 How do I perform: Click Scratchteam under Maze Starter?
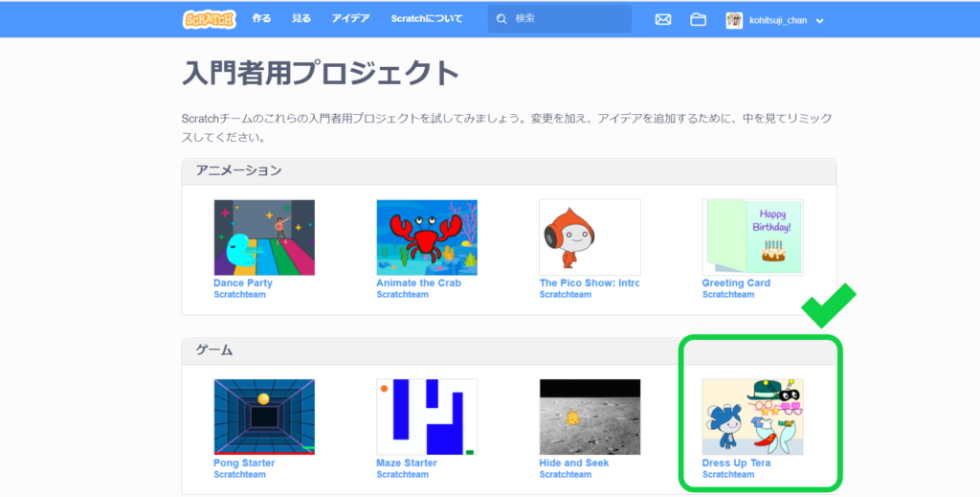point(402,474)
